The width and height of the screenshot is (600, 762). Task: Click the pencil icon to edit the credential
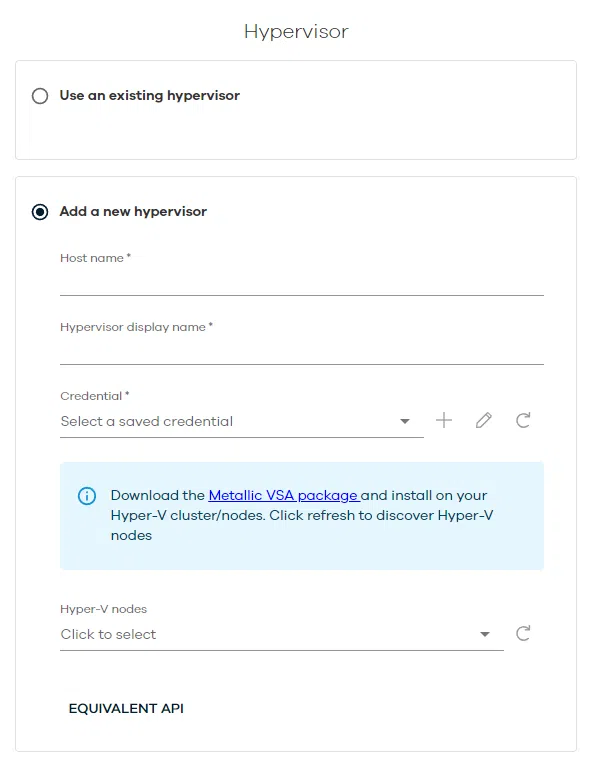tap(484, 421)
